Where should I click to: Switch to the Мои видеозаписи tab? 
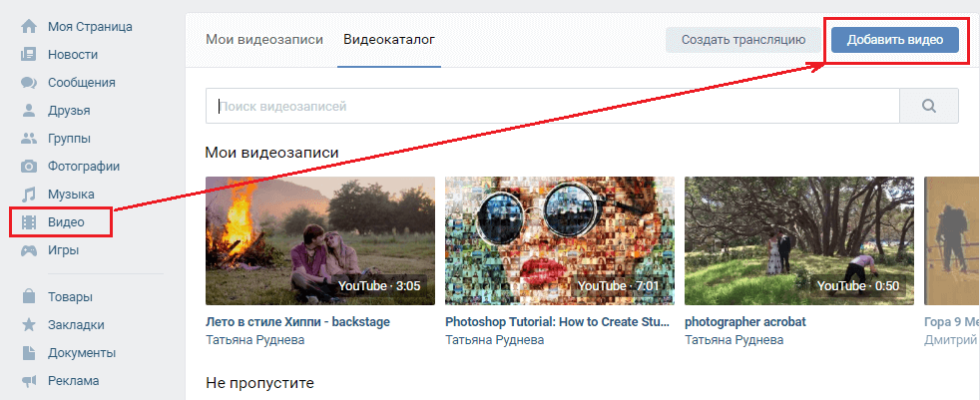(x=264, y=40)
